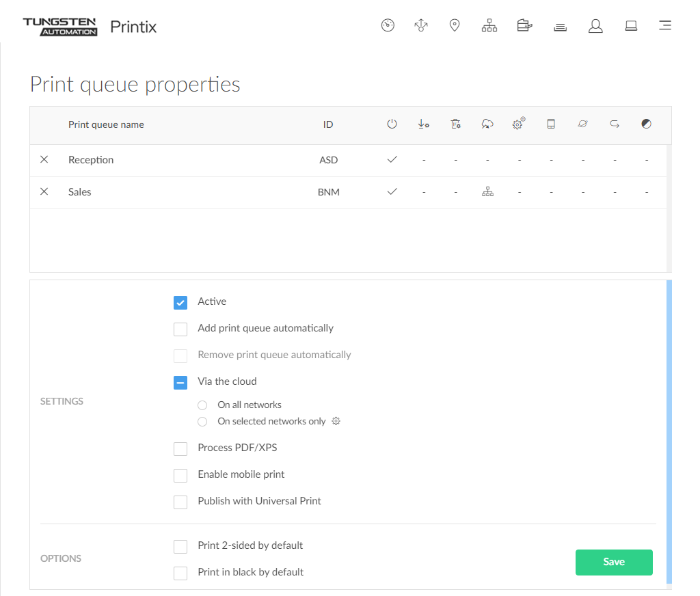Enable Add print queue automatically
Viewport: 700px width, 596px height.
(180, 329)
